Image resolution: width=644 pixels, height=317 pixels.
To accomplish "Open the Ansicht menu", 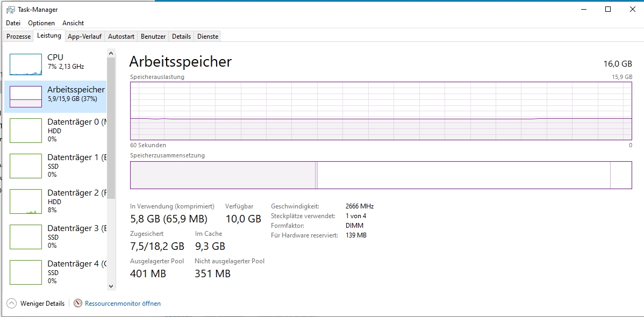I will 73,23.
